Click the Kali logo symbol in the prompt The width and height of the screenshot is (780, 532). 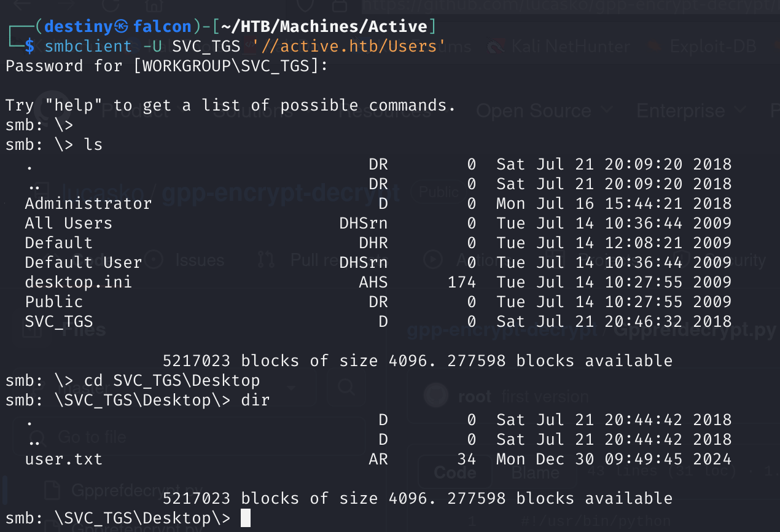coord(122,27)
